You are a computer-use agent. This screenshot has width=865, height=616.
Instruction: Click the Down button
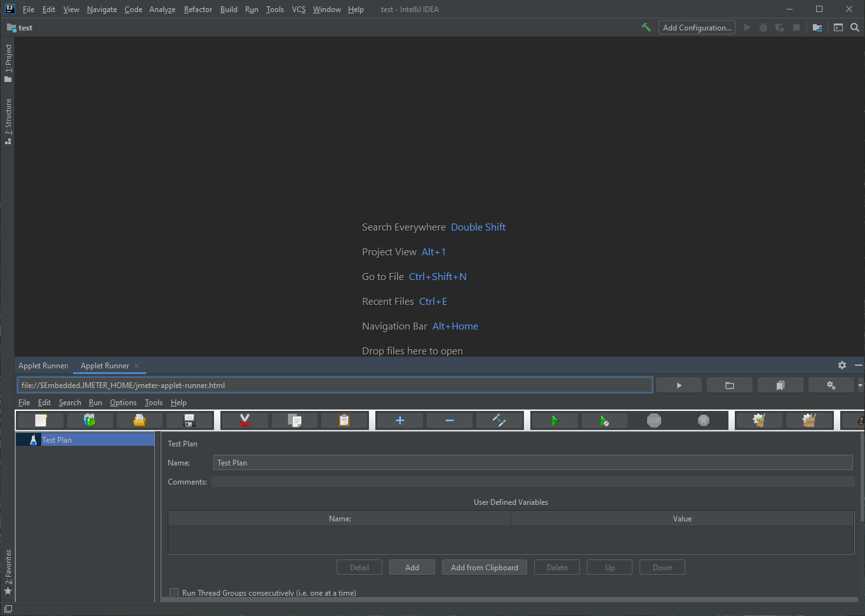tap(662, 567)
